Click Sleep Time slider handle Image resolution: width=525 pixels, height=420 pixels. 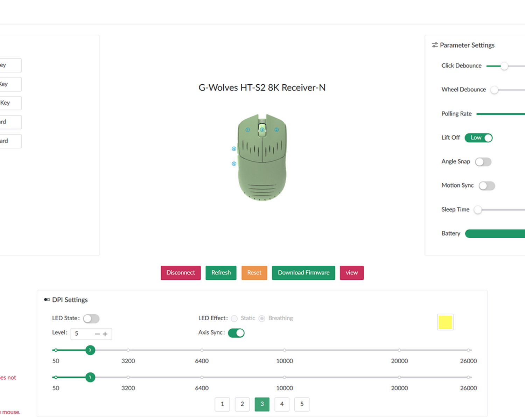tap(478, 210)
